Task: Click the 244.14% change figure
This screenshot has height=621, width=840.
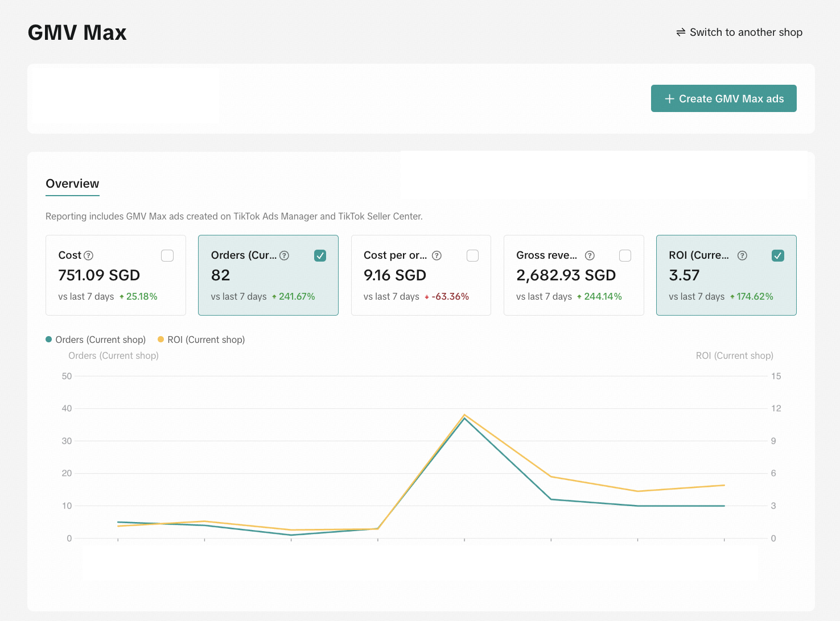Action: point(603,297)
